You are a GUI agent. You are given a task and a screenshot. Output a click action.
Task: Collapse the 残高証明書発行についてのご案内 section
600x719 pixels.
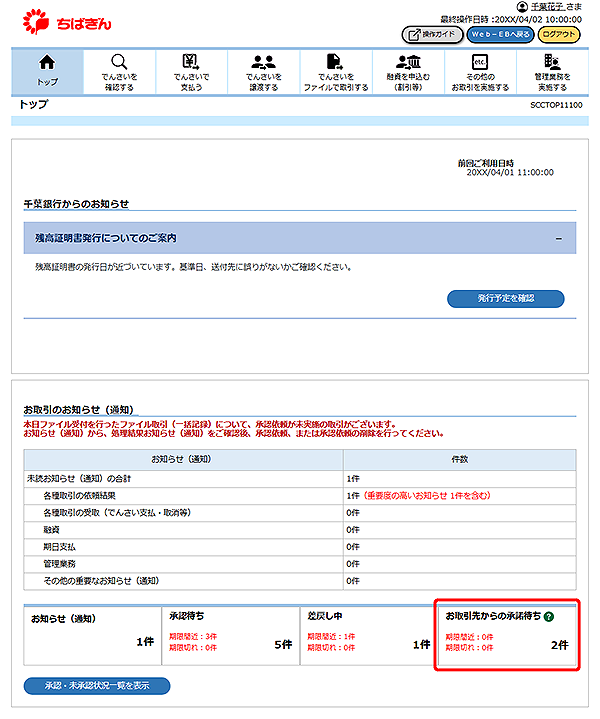pyautogui.click(x=558, y=238)
